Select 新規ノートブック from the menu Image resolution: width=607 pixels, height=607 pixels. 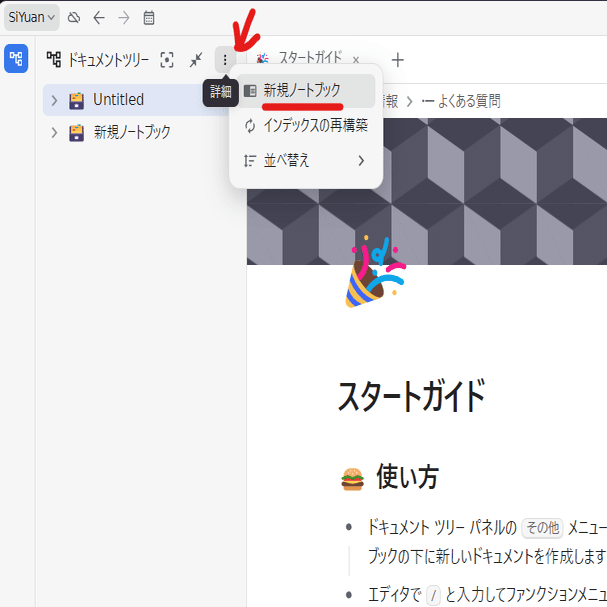[306, 91]
